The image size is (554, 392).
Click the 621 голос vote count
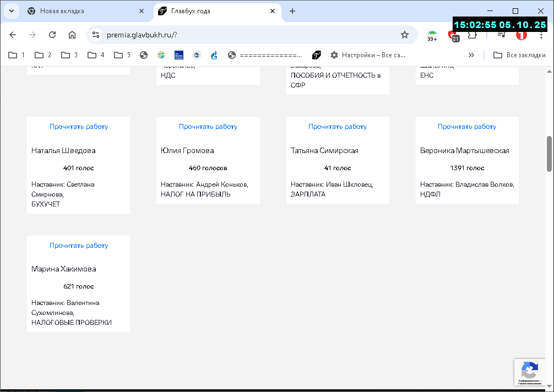78,286
